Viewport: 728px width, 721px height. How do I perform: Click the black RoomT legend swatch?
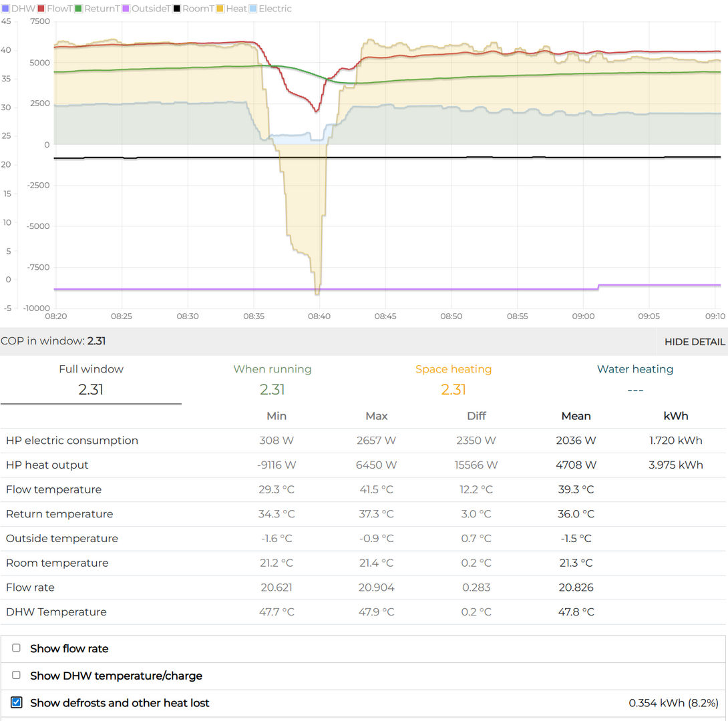pyautogui.click(x=177, y=9)
